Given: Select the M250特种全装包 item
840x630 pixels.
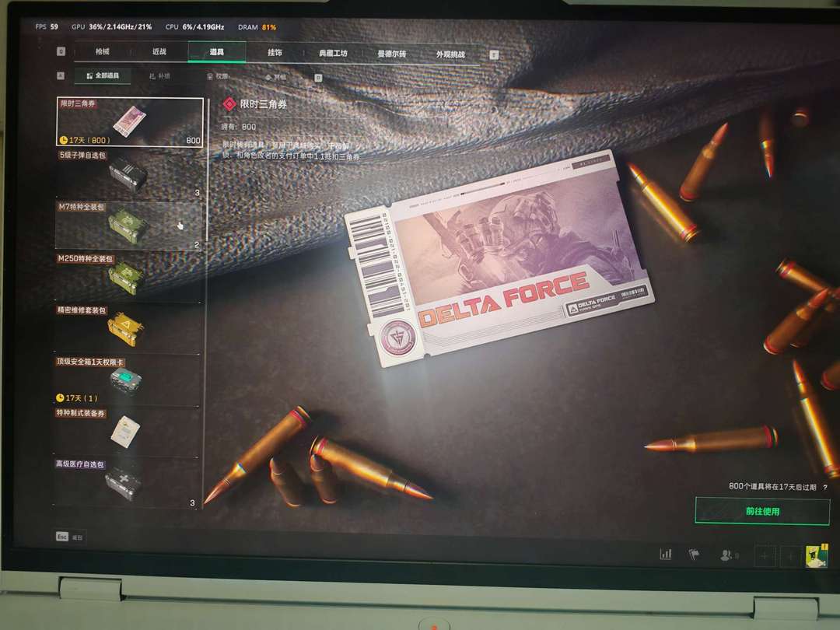Looking at the screenshot, I should [x=128, y=277].
